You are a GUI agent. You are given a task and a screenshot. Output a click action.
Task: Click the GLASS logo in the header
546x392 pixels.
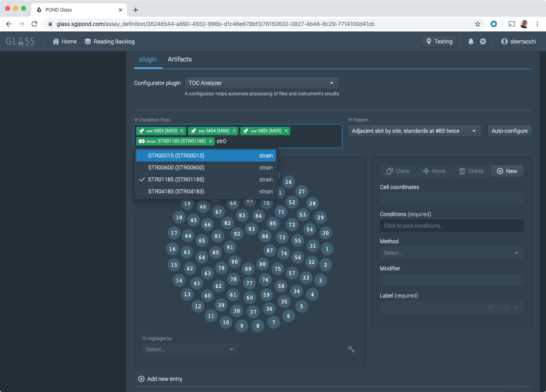[x=20, y=41]
